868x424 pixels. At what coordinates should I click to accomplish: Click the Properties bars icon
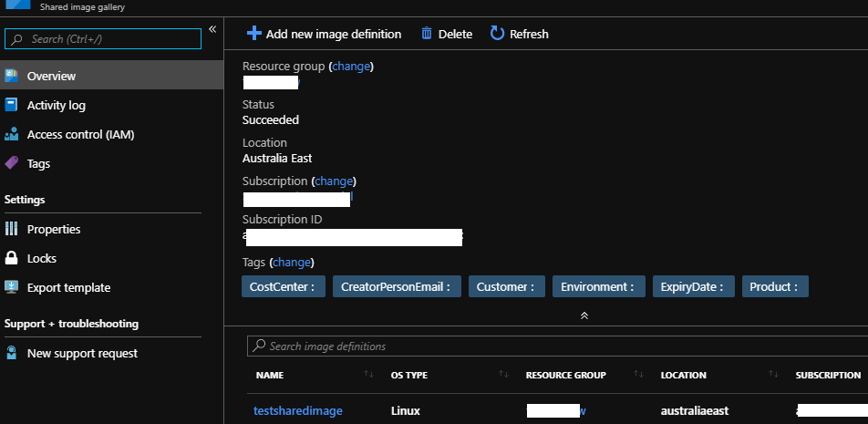click(x=12, y=229)
